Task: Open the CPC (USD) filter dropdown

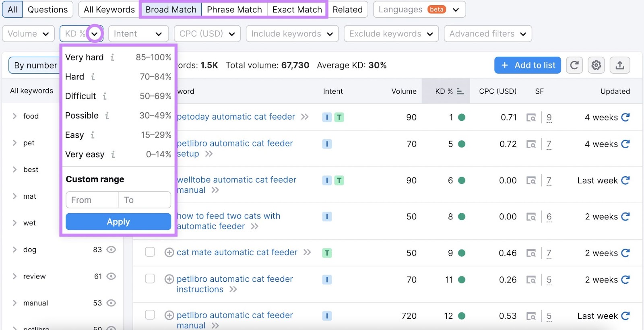Action: pos(207,34)
